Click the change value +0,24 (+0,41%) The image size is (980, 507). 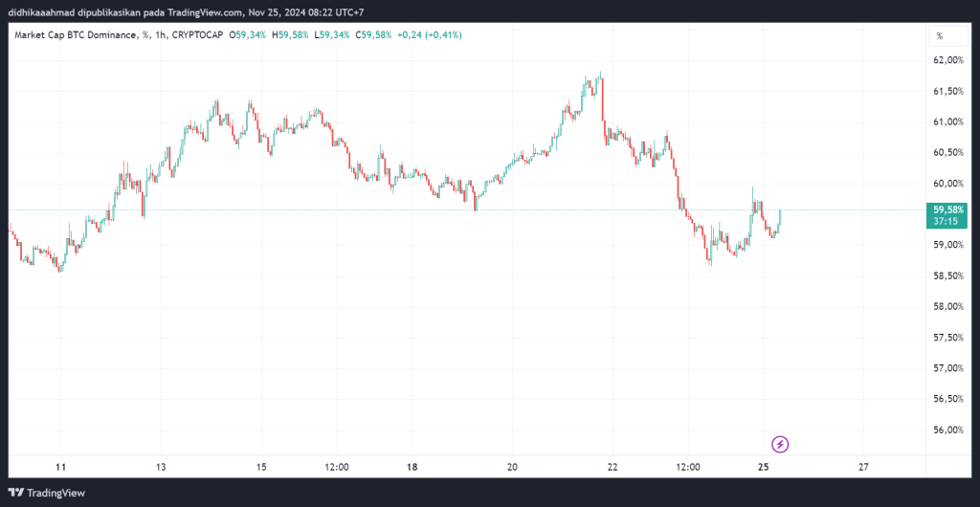click(x=430, y=35)
